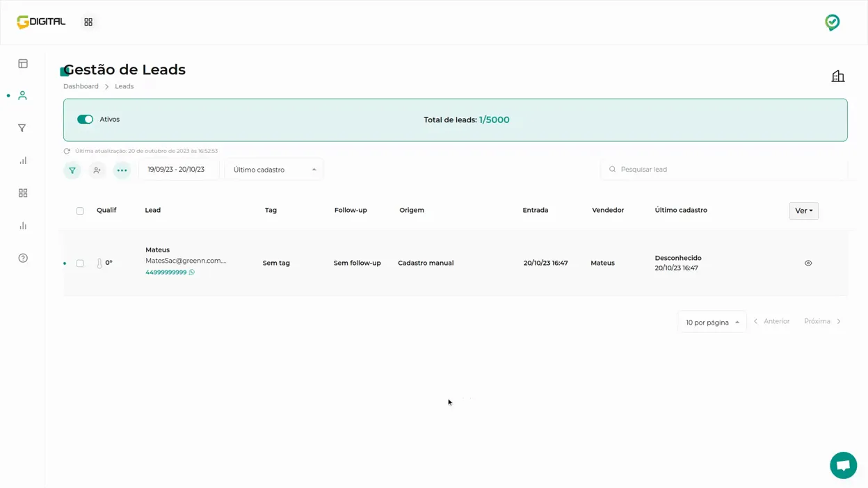Click the Follow-up column header
The width and height of the screenshot is (868, 488).
tap(351, 210)
